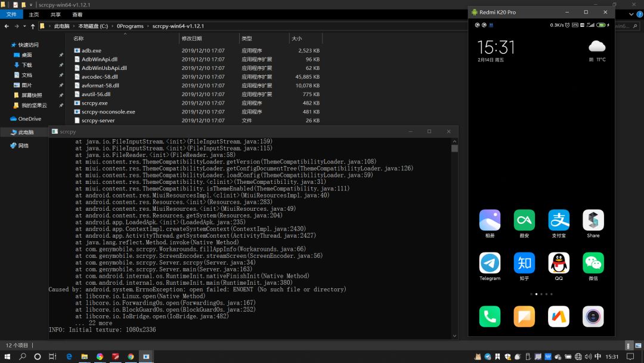Open 我的坚果云 in navigation pane
This screenshot has height=363, width=644.
34,105
